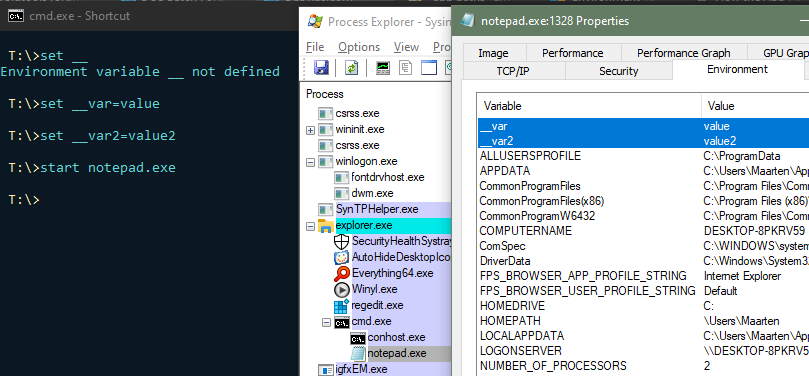Click the notepad Properties title bar icon
Viewport: 809px width, 376px height.
467,21
